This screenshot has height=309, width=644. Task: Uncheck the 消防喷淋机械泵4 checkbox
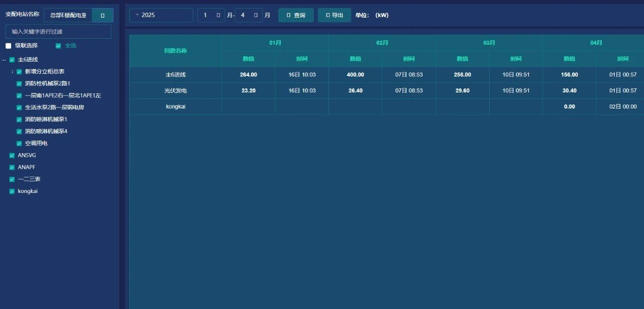click(x=19, y=132)
